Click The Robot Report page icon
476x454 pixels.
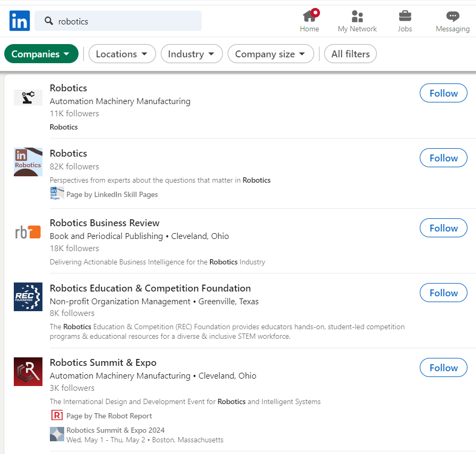[57, 415]
